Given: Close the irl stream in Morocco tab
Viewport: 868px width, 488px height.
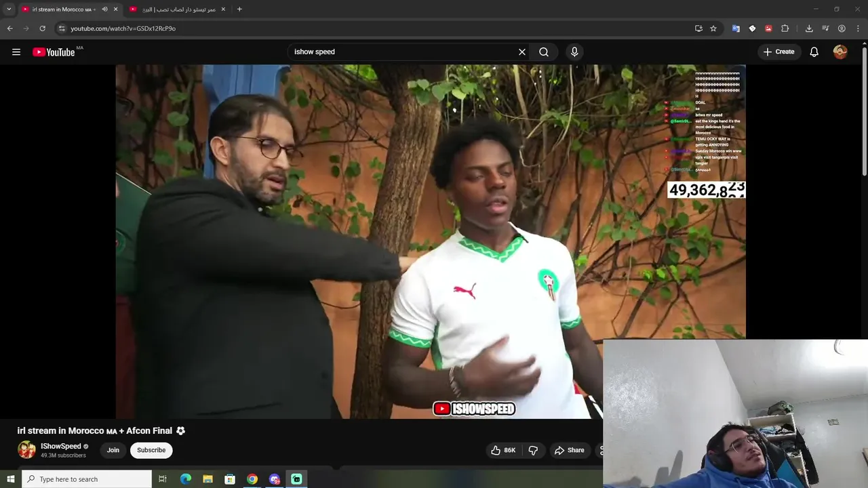Looking at the screenshot, I should 115,9.
